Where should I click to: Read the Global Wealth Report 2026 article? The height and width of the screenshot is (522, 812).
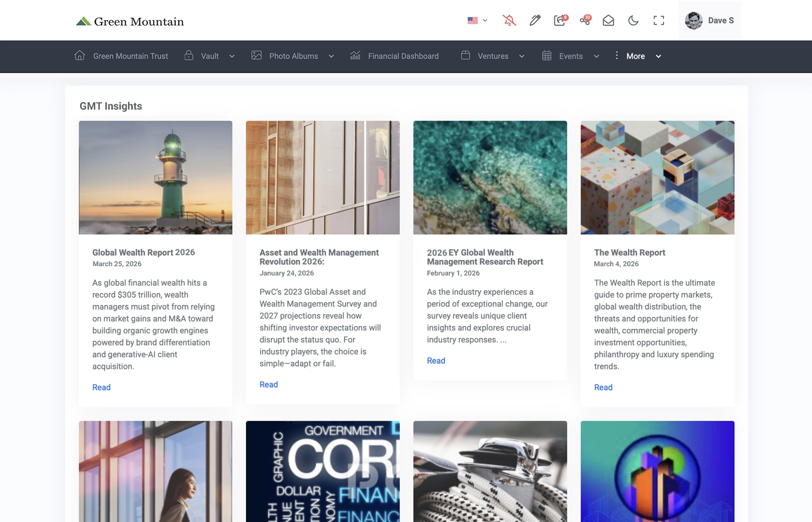(101, 387)
